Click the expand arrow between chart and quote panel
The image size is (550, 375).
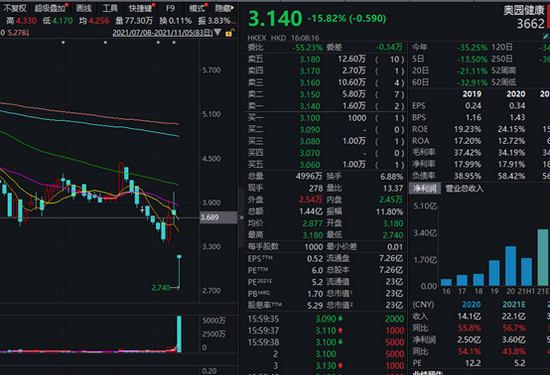(241, 217)
